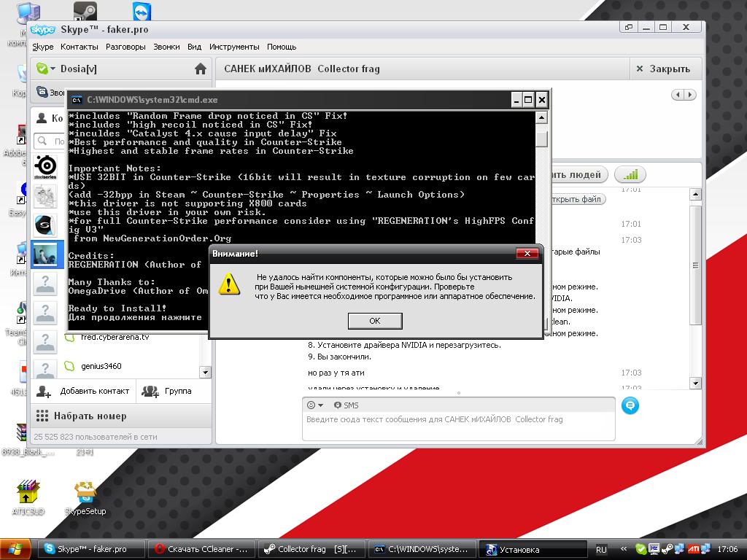
Task: Click the Windows Start button
Action: pyautogui.click(x=15, y=549)
